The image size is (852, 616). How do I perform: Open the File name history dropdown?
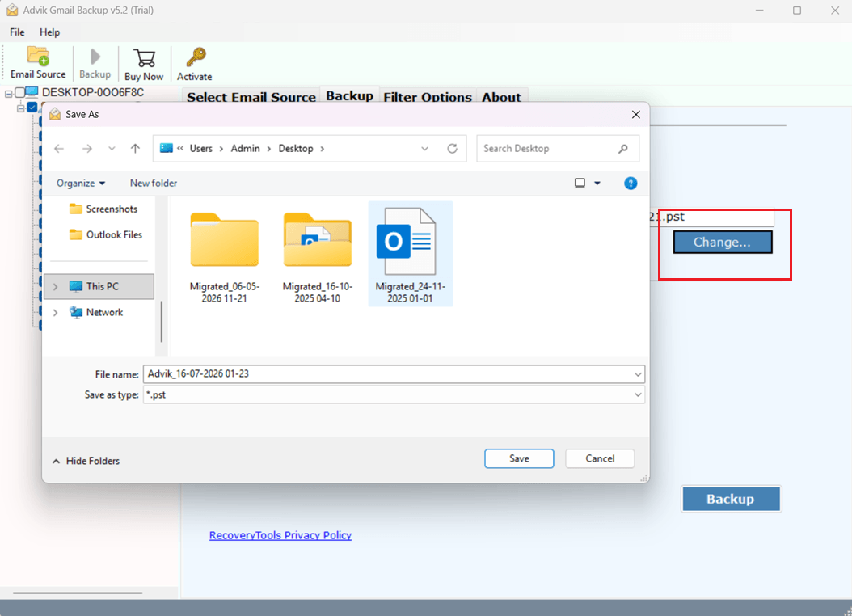(x=638, y=374)
